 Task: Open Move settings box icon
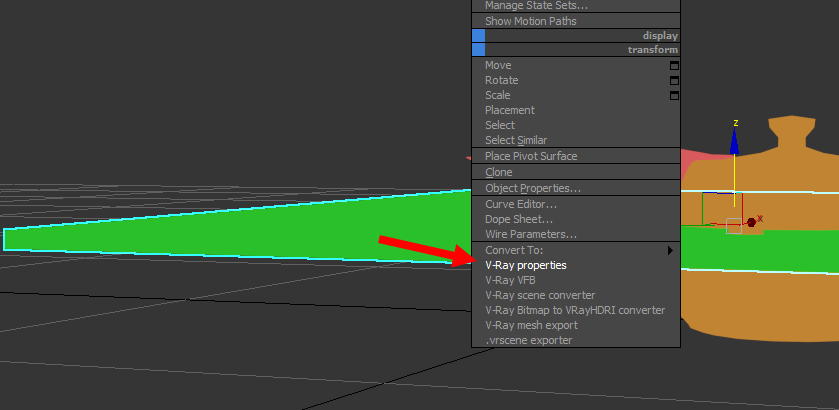click(674, 65)
